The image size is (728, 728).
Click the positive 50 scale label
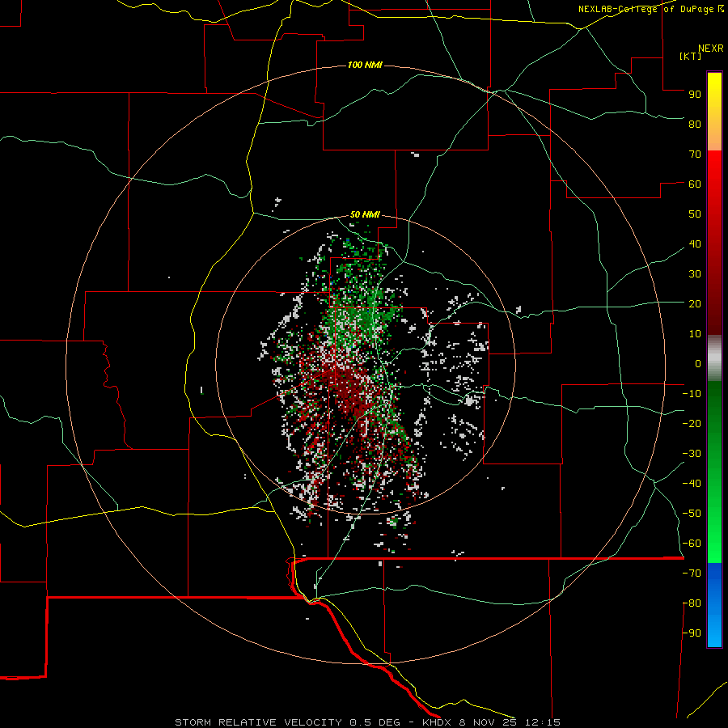pyautogui.click(x=695, y=214)
